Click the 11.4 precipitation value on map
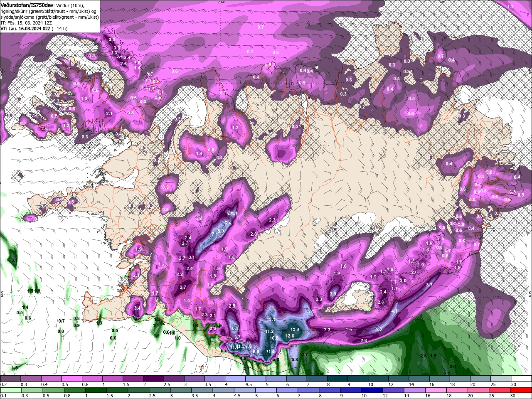This screenshot has height=399, width=532. 270,352
